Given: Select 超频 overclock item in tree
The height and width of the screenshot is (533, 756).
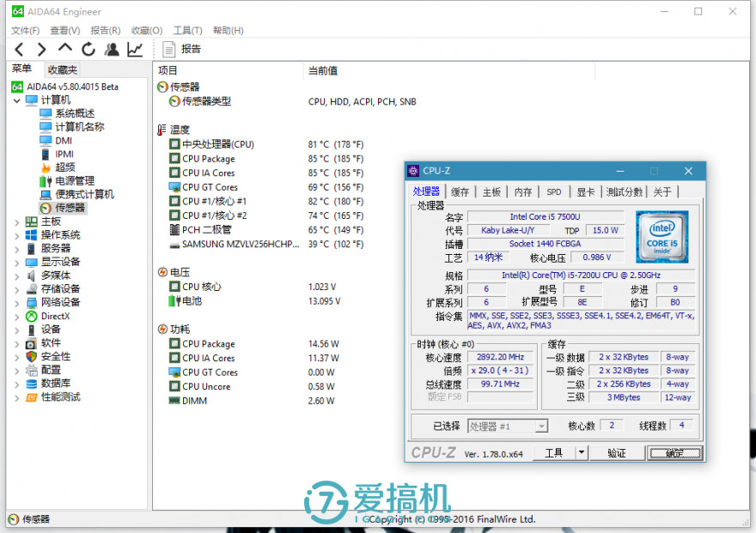Looking at the screenshot, I should point(64,167).
